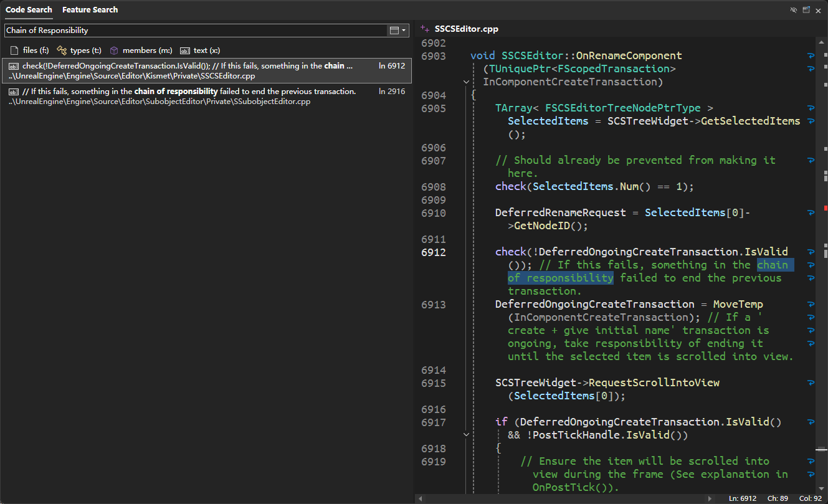The image size is (828, 504).
Task: Switch to the Feature Search tab
Action: click(90, 10)
